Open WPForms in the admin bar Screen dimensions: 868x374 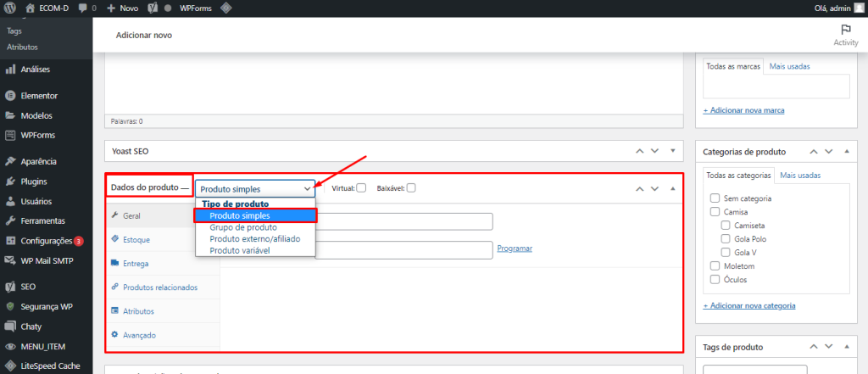coord(196,8)
